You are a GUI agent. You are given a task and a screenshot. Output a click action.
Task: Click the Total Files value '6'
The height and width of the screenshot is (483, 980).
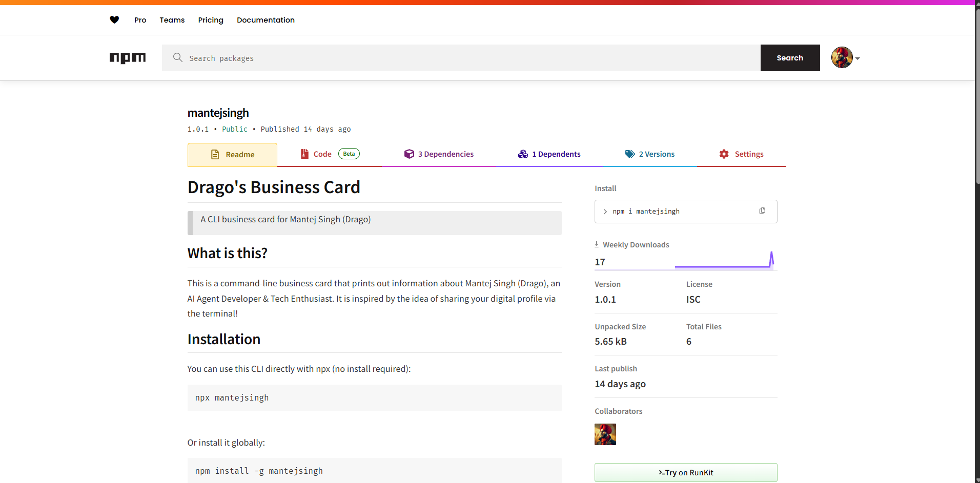pos(689,342)
